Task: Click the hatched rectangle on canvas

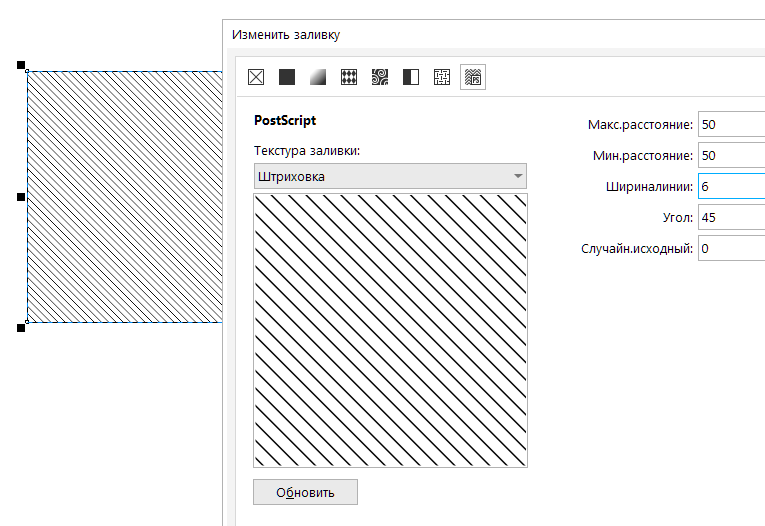Action: (x=125, y=197)
